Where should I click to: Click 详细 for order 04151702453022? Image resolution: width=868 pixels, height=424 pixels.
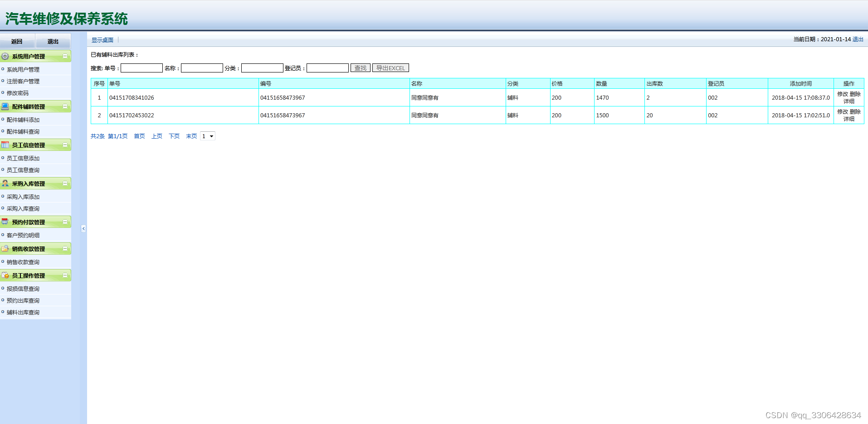(849, 119)
